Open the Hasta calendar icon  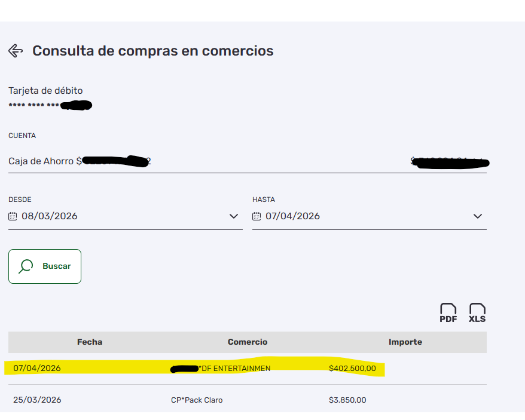(257, 216)
